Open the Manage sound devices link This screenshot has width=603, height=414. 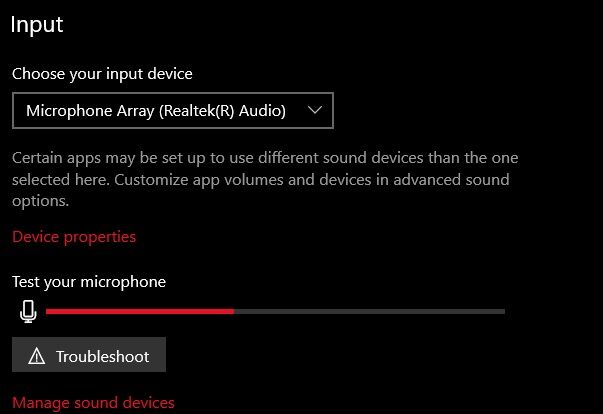tap(93, 402)
